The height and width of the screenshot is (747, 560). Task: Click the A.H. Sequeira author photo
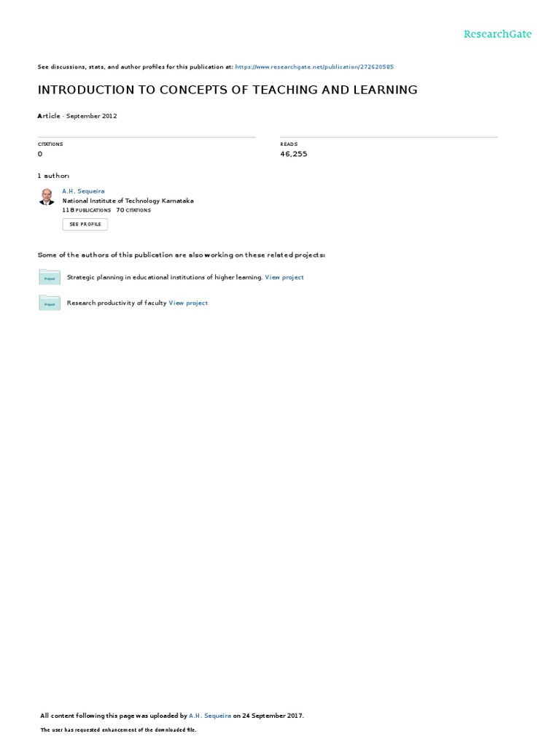coord(47,197)
